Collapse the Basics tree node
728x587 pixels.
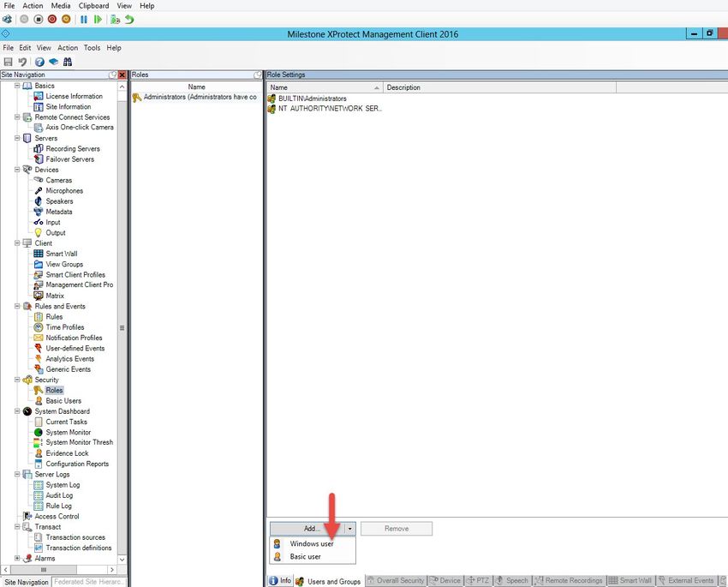[x=17, y=86]
